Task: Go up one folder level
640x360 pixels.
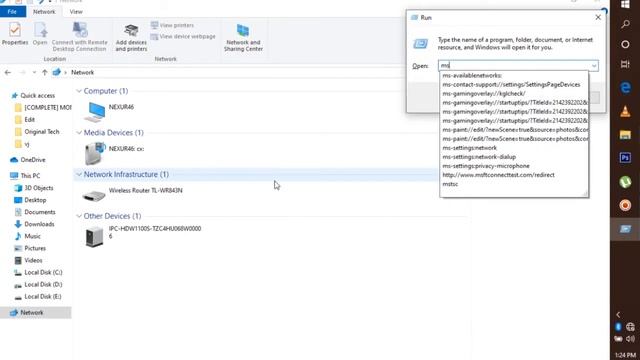Action: tap(44, 72)
